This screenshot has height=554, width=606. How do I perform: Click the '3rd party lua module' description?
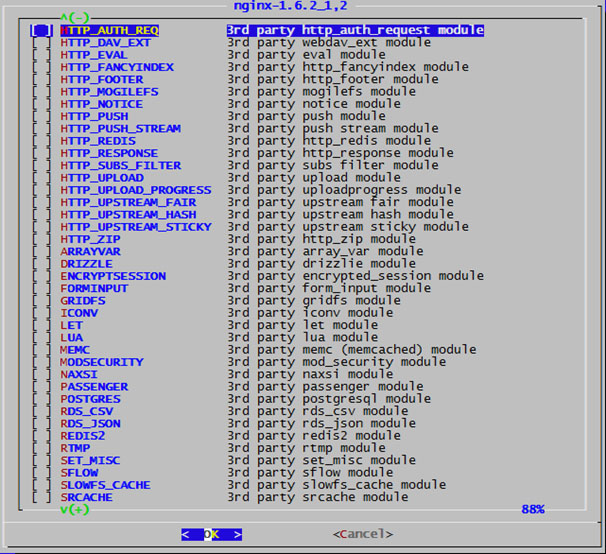(302, 338)
